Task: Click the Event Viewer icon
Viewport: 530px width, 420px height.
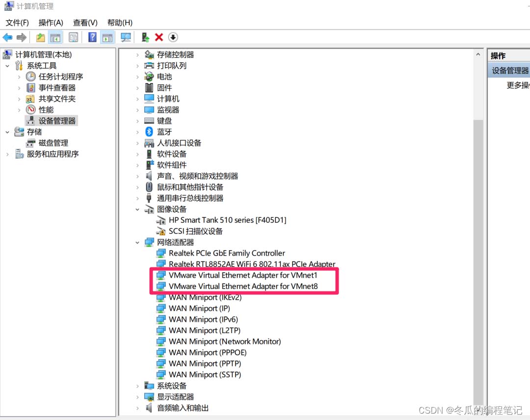Action: (x=31, y=88)
